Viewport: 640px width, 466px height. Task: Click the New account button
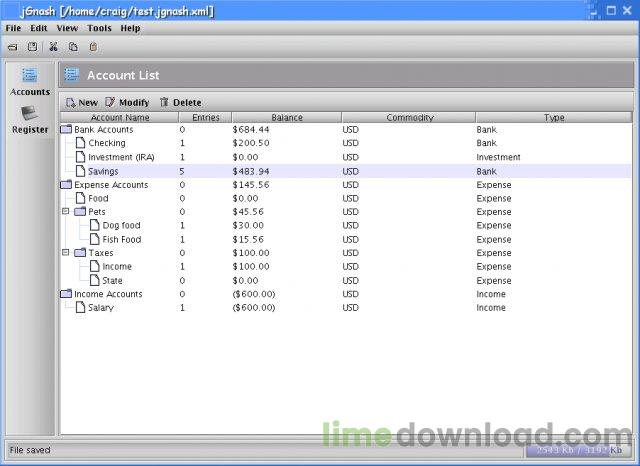82,102
